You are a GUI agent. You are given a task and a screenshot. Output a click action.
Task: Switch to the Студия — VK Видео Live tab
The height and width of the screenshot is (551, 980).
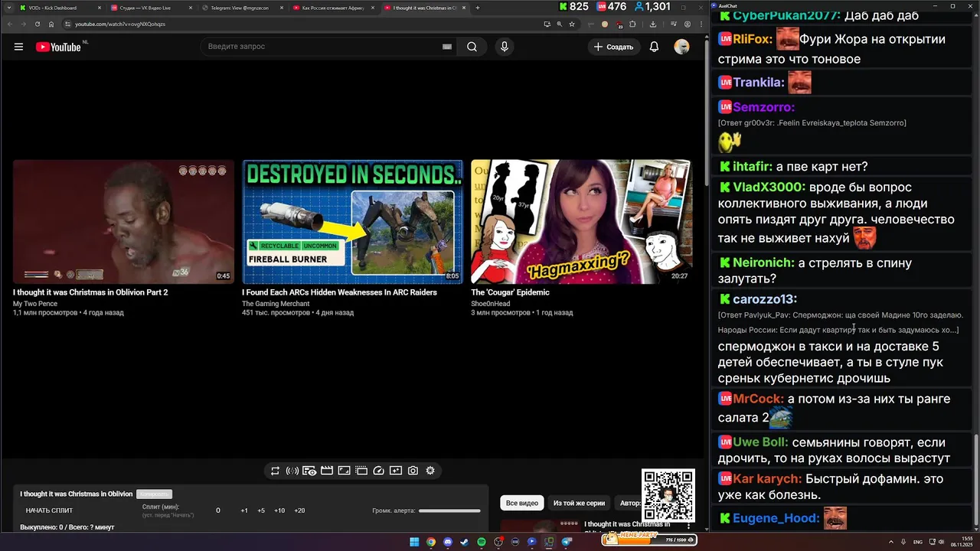click(151, 8)
